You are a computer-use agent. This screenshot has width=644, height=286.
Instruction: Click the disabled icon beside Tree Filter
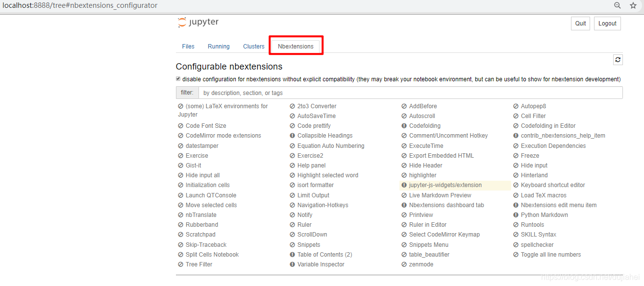tap(181, 264)
